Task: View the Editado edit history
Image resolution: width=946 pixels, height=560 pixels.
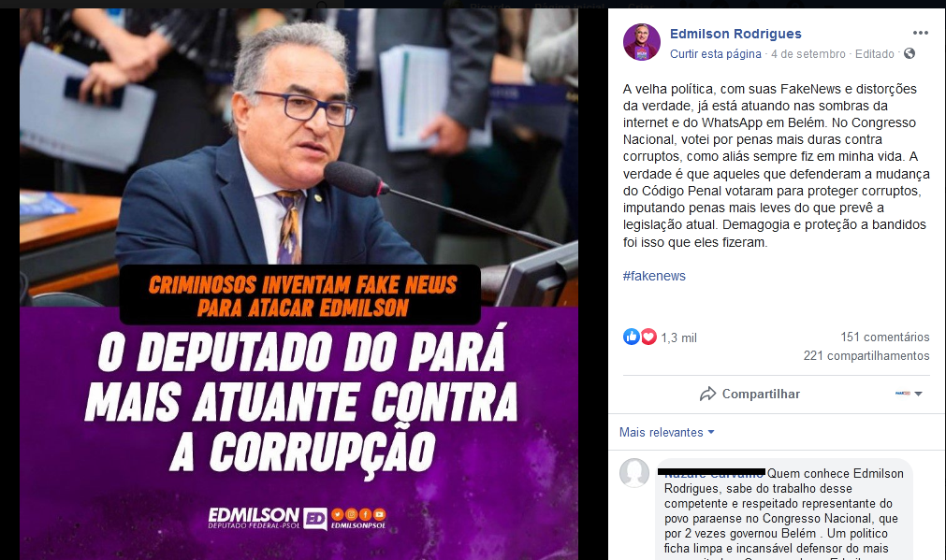Action: pos(874,53)
